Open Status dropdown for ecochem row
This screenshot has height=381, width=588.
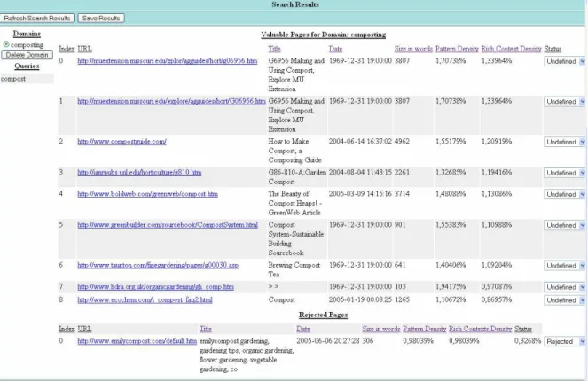tap(564, 300)
